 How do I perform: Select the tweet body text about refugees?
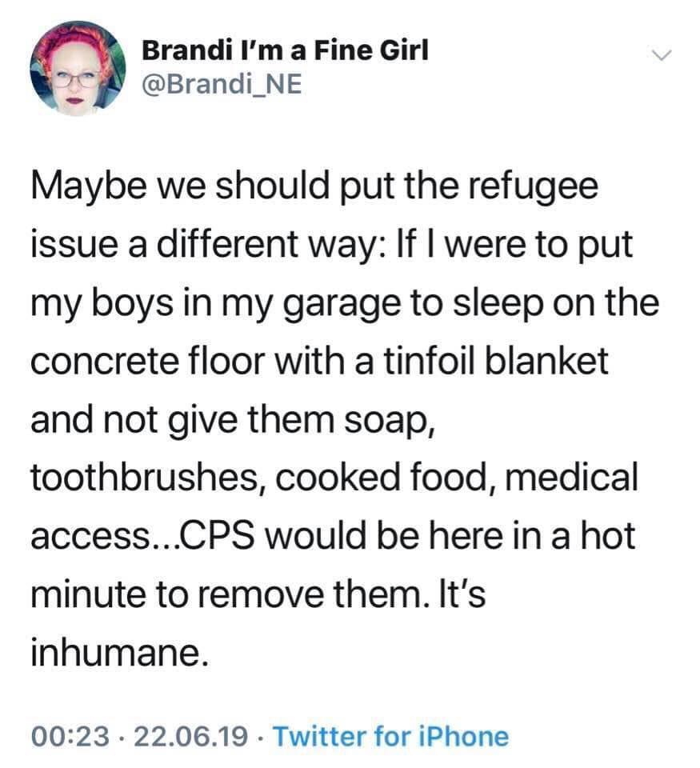[x=344, y=419]
